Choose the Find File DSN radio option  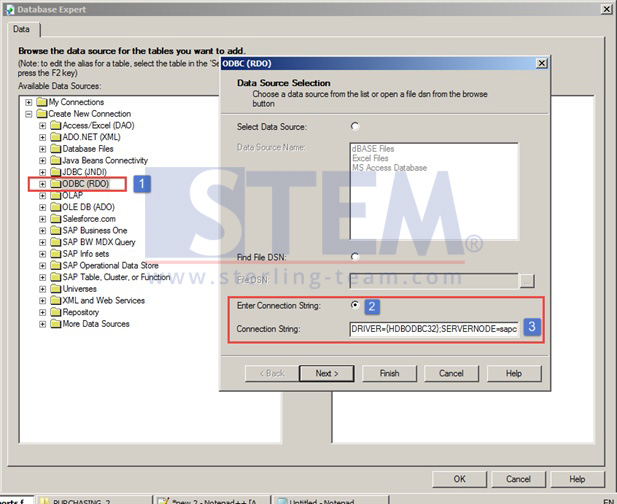pos(355,257)
